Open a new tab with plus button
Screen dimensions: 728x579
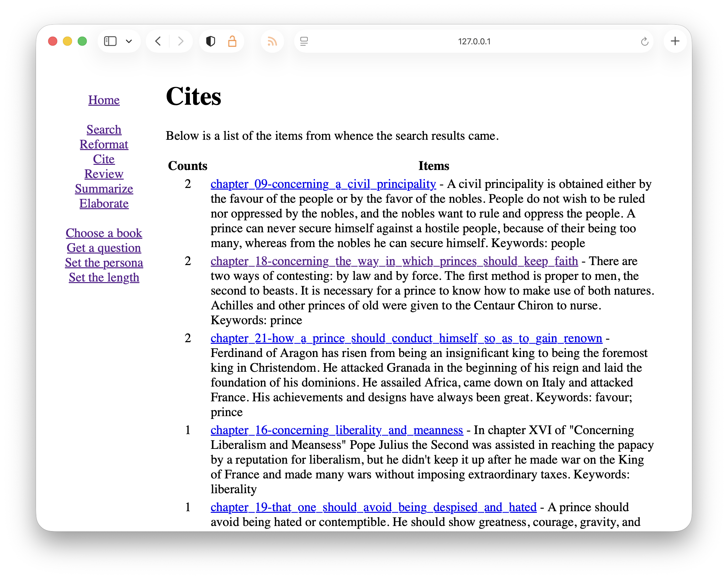(x=675, y=41)
